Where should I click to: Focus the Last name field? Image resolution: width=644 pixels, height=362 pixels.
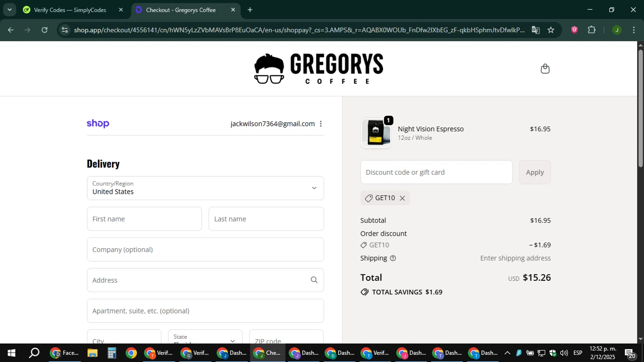266,219
